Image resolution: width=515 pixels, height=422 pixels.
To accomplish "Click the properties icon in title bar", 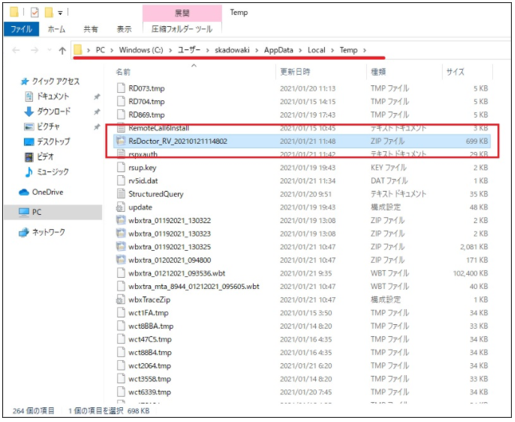I will tap(35, 13).
